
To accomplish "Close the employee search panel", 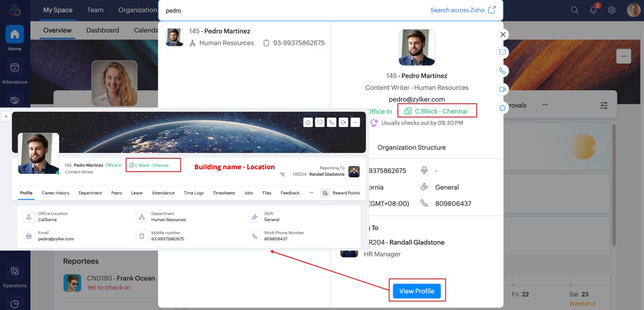I will click(x=503, y=35).
